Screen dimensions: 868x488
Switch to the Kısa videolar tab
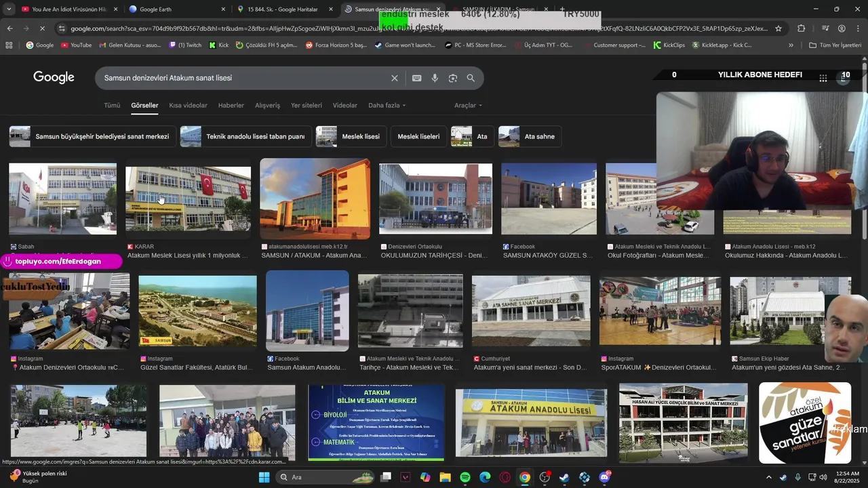tap(188, 106)
